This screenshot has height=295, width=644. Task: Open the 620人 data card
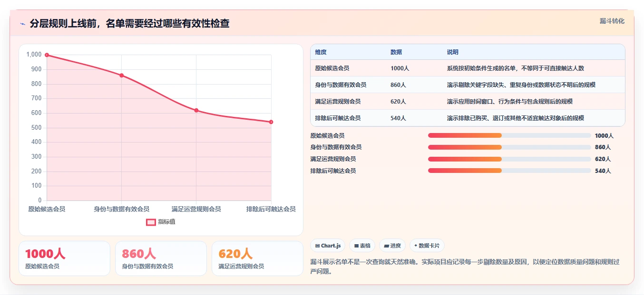257,258
